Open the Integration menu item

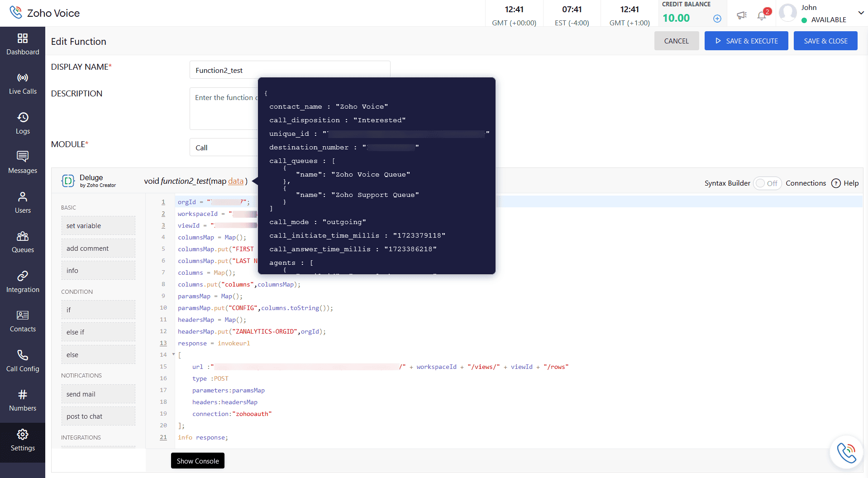point(23,282)
